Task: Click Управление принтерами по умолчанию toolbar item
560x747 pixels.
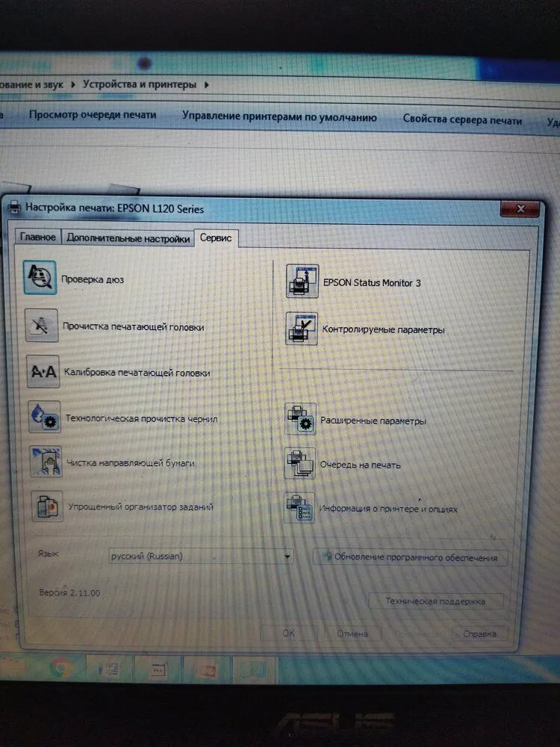Action: (279, 117)
